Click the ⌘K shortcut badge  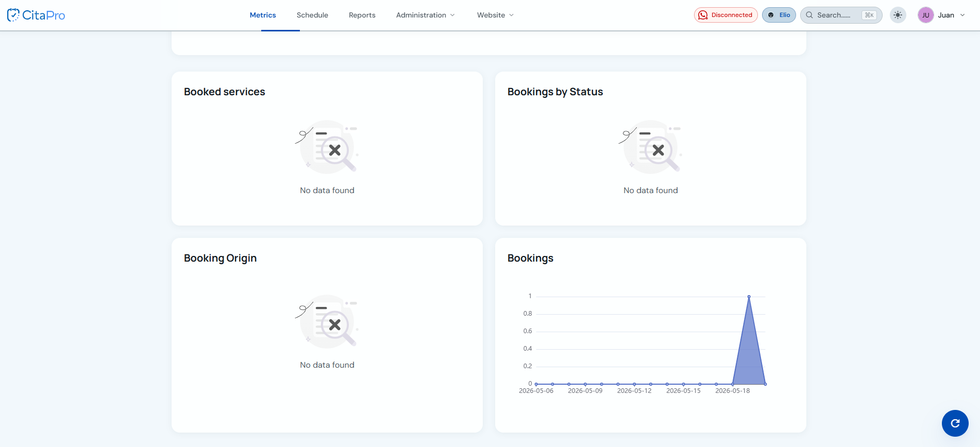pos(869,15)
